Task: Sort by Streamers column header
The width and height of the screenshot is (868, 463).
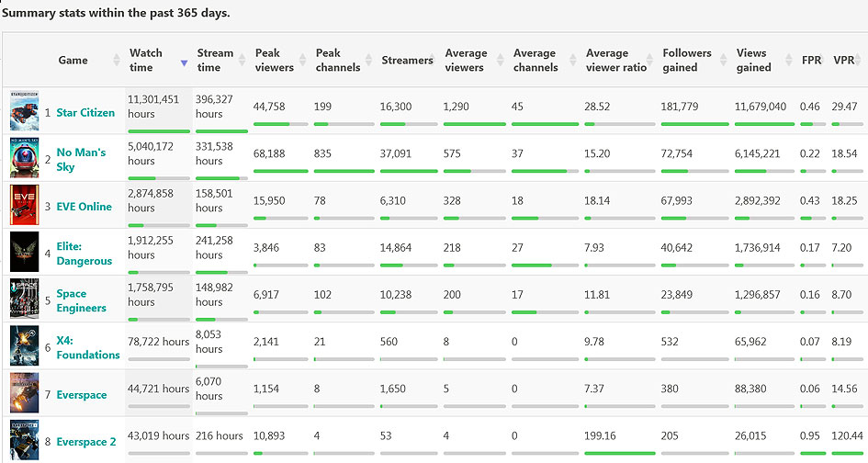Action: [x=407, y=61]
